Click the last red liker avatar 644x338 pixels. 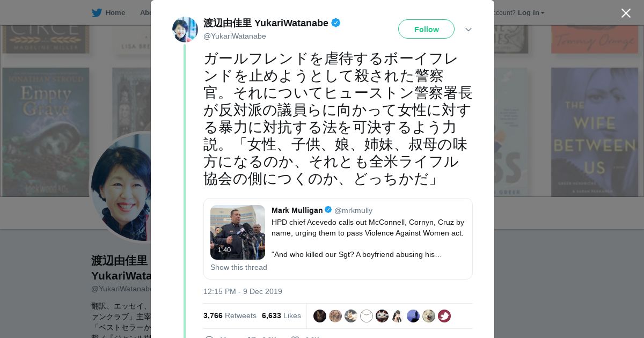click(444, 316)
